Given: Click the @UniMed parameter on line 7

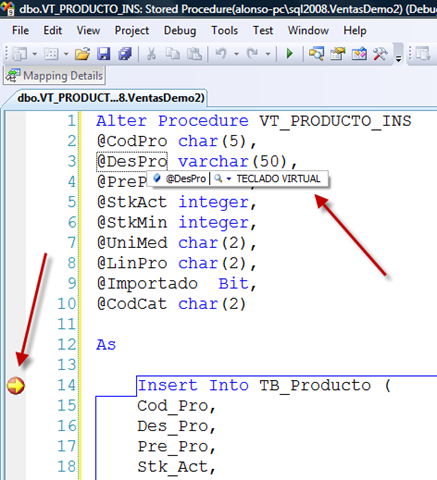Looking at the screenshot, I should pos(132,243).
